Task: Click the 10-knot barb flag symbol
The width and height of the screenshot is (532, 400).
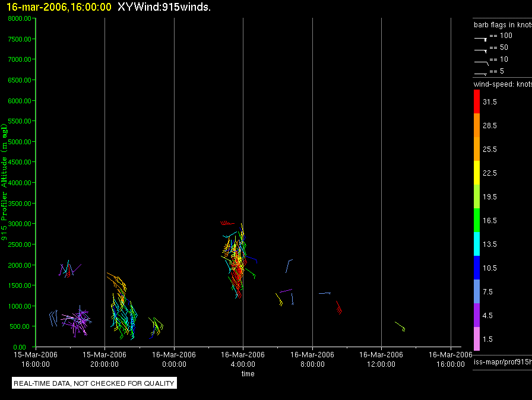Action: tap(481, 63)
